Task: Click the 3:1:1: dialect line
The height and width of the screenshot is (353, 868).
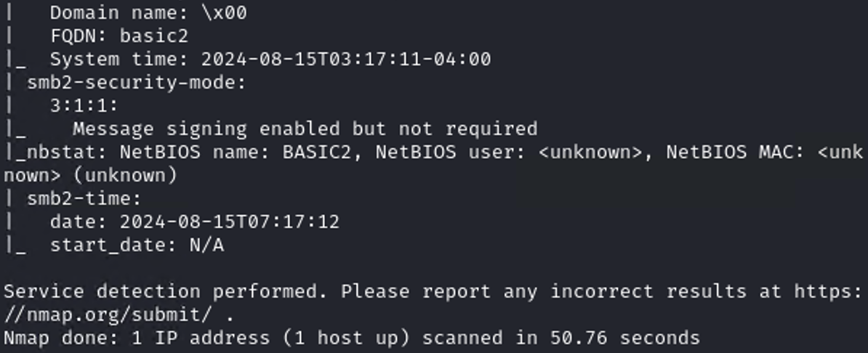Action: pyautogui.click(x=84, y=106)
